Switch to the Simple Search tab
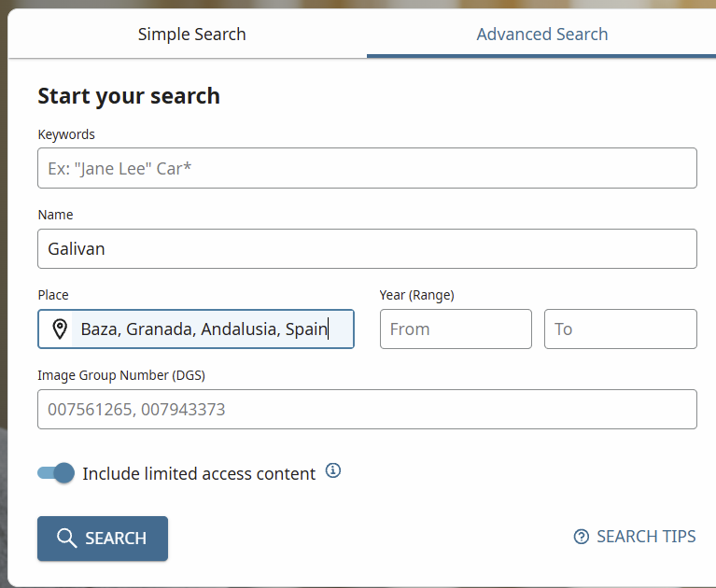 click(191, 35)
